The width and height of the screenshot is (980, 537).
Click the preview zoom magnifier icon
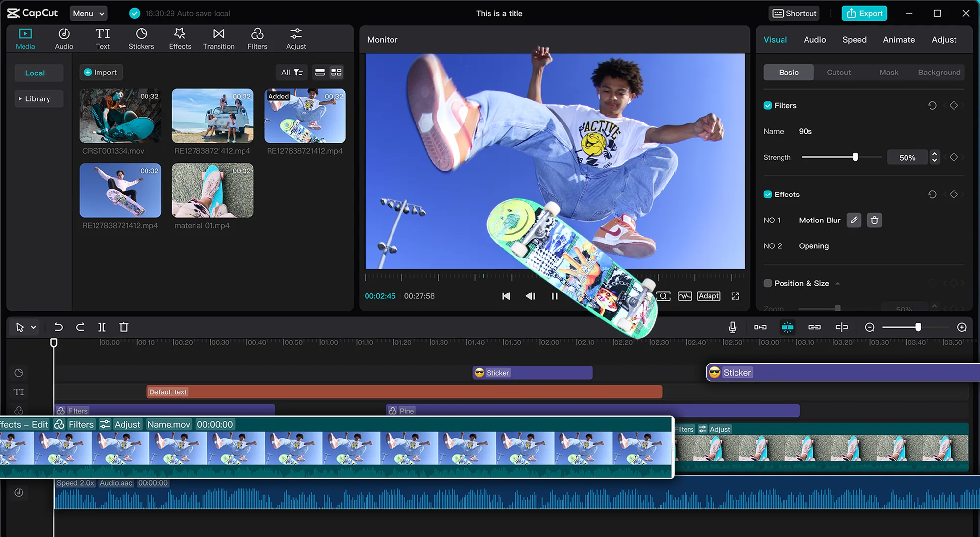[663, 296]
